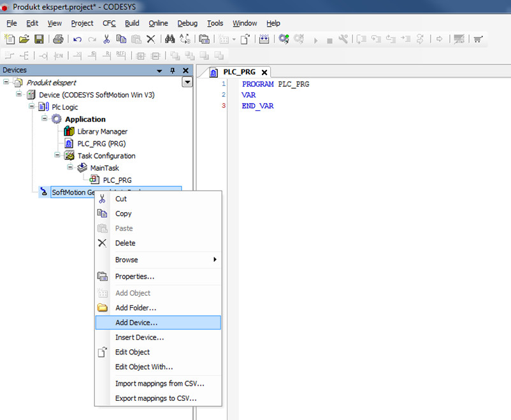Collapse the Plc Logic tree node
This screenshot has height=420, width=511.
pyautogui.click(x=32, y=106)
